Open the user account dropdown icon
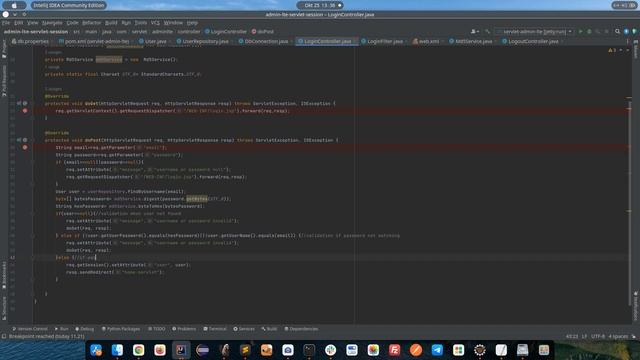This screenshot has width=640, height=360. (x=475, y=31)
